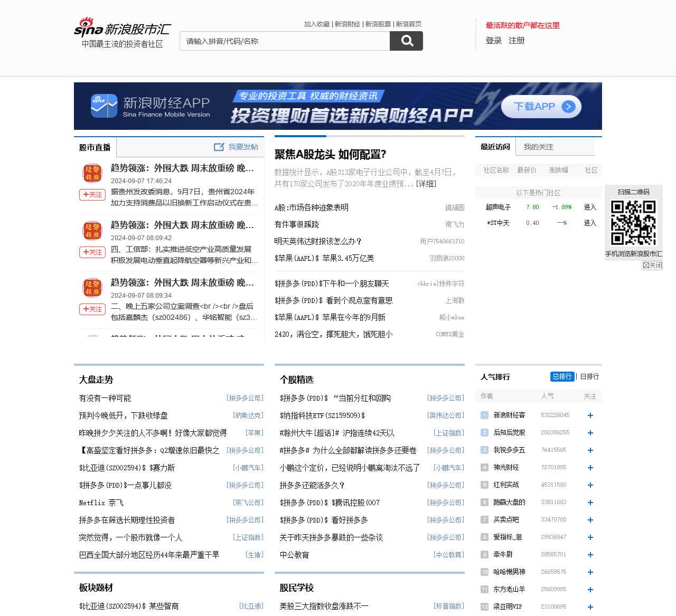Follow 买卖点吧 with plus icon

(590, 520)
